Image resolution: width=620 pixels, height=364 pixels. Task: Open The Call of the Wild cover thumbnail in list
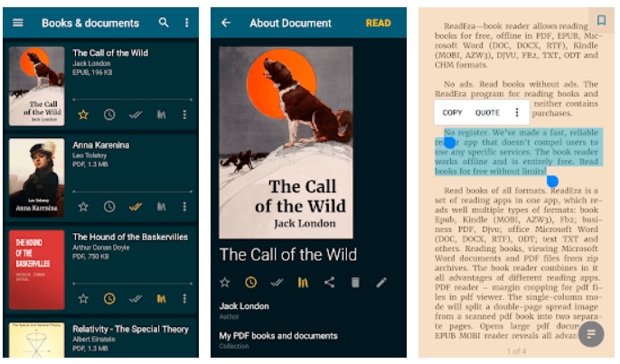point(37,86)
